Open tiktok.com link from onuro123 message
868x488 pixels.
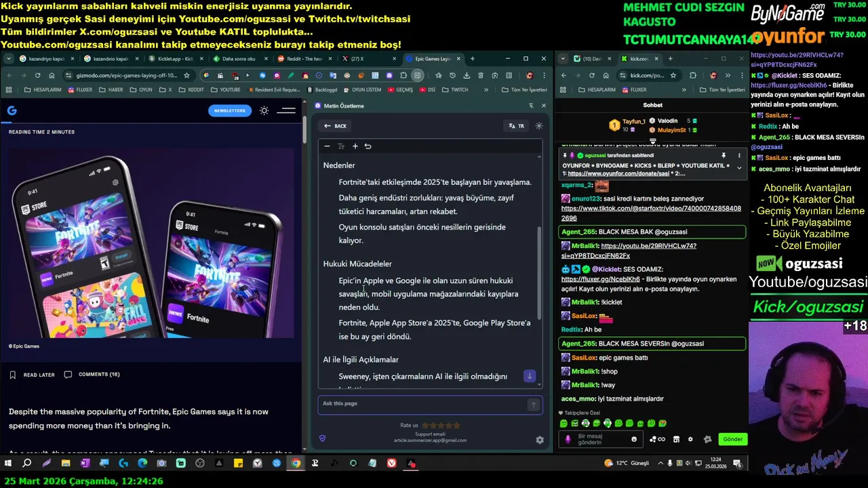coord(651,213)
